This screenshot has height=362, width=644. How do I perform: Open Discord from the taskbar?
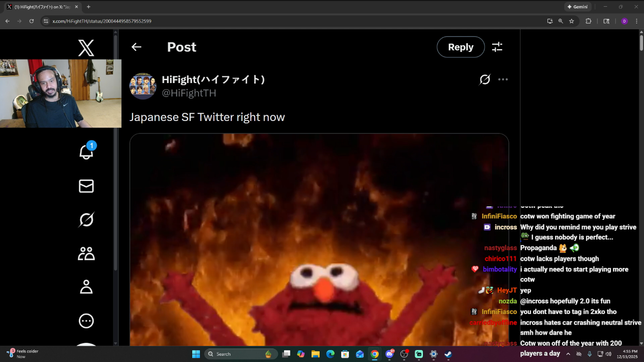(390, 354)
